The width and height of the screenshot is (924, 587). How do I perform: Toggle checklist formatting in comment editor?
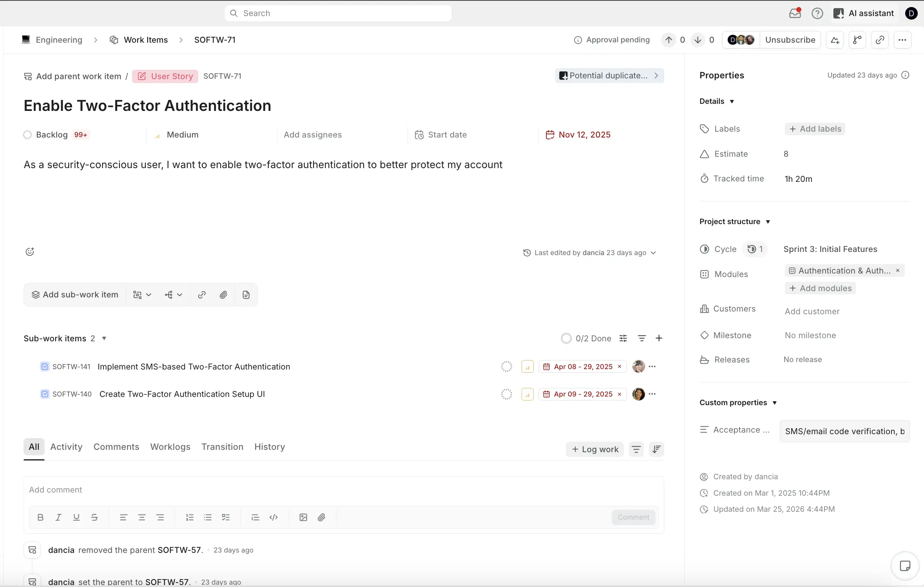(226, 517)
